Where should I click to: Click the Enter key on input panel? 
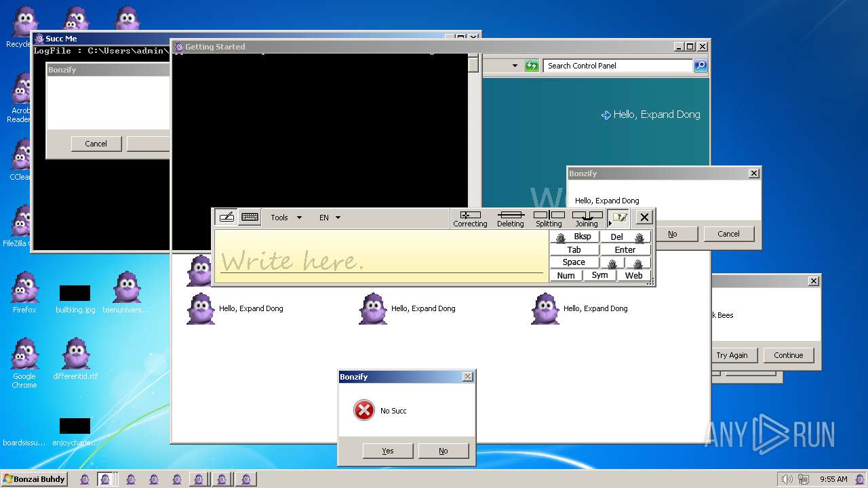coord(626,249)
